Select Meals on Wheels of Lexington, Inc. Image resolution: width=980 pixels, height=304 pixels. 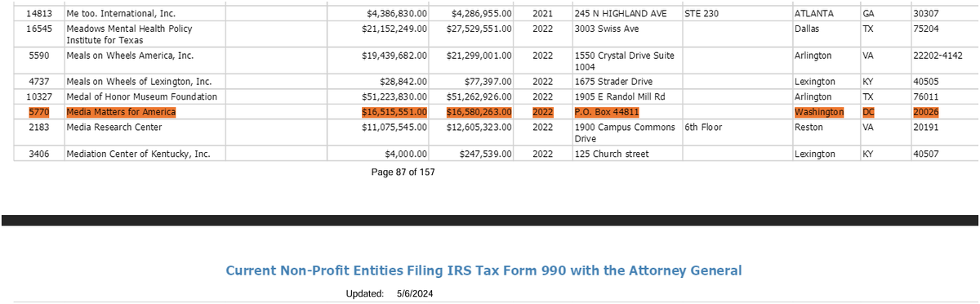tap(139, 82)
